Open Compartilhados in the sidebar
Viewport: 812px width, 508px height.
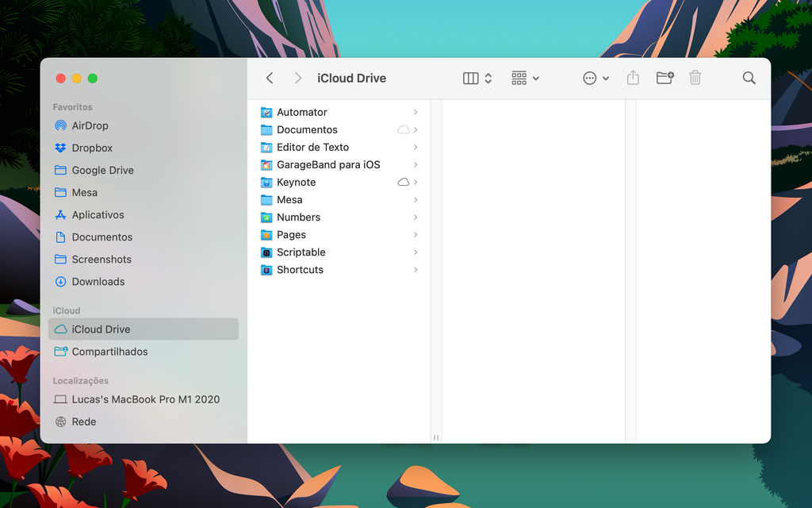click(143, 352)
